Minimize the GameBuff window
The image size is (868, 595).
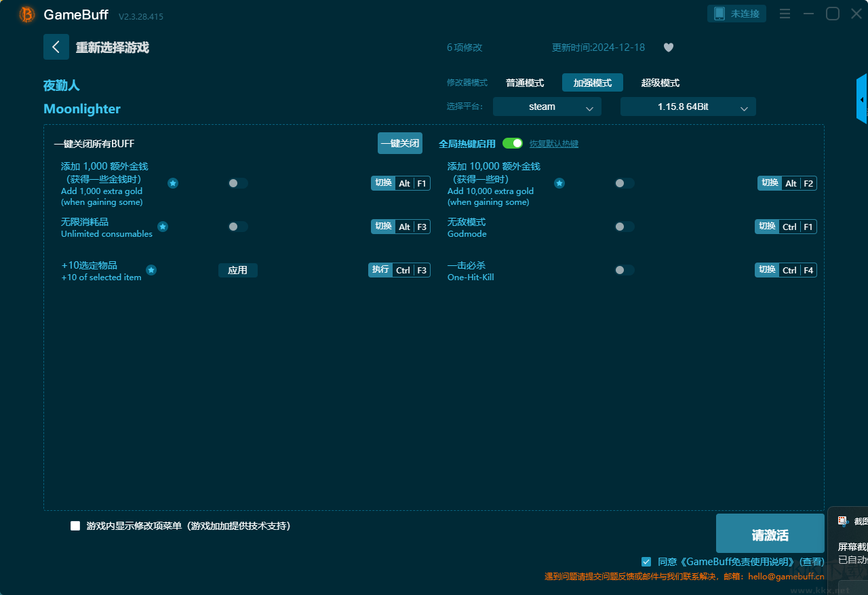click(x=808, y=14)
